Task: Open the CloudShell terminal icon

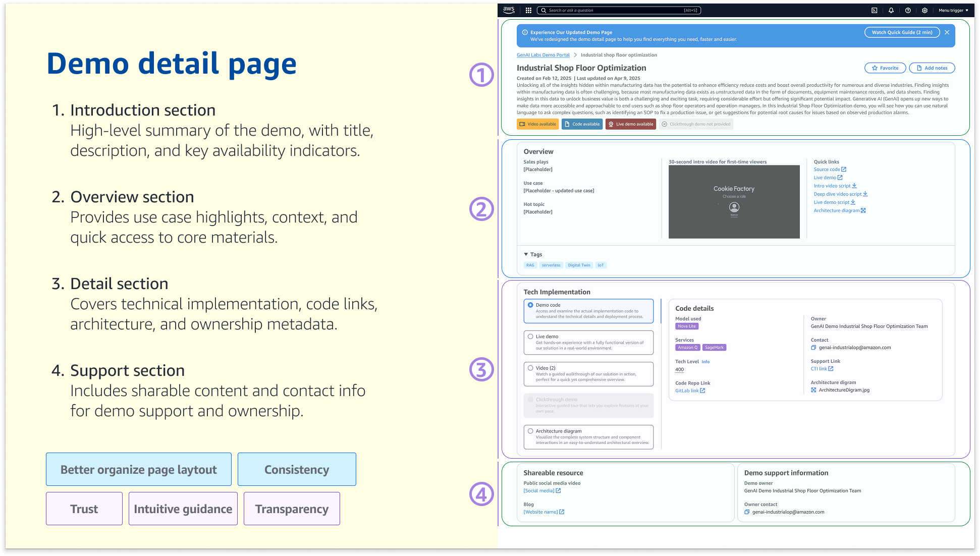Action: (874, 10)
